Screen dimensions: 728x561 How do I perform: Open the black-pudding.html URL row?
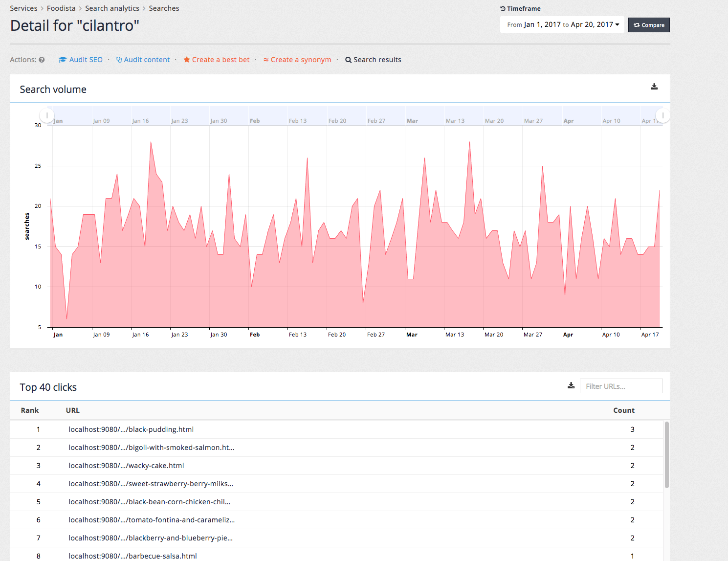(131, 429)
